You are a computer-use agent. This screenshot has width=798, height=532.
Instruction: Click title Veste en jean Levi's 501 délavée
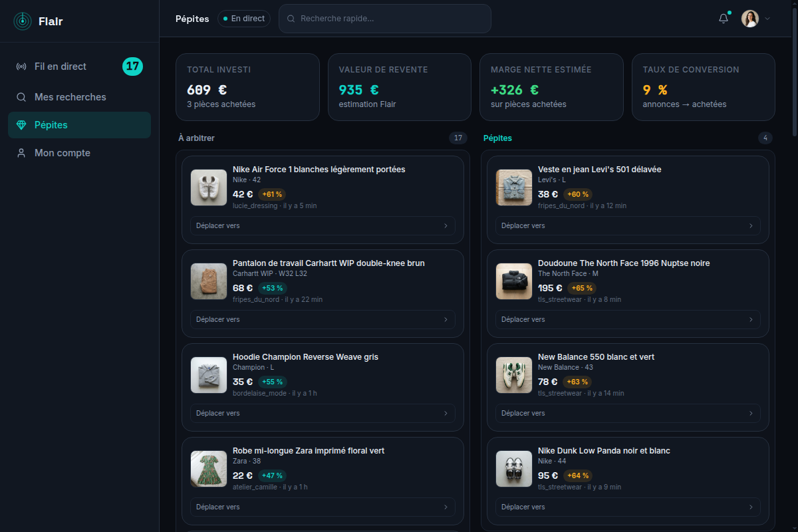point(599,170)
